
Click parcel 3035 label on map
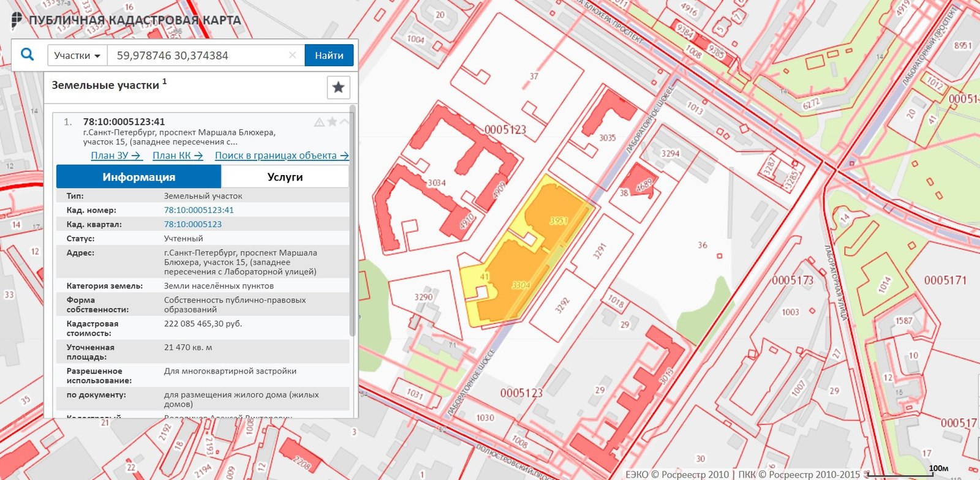607,138
